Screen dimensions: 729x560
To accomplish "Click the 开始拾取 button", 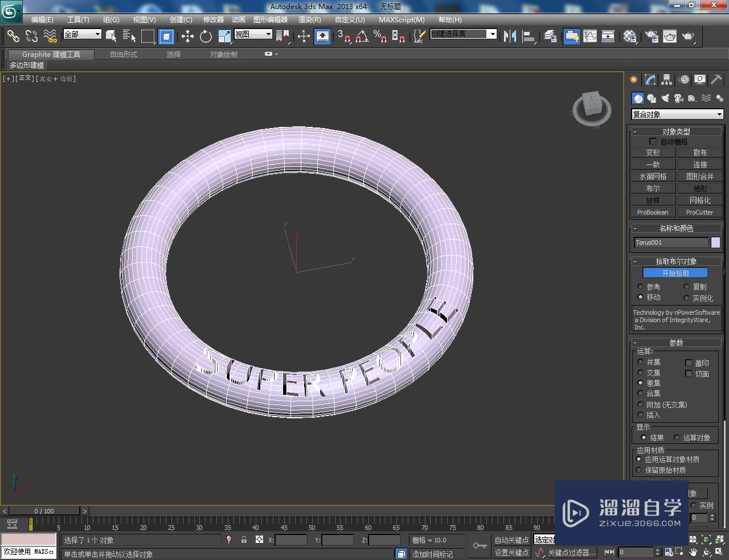I will pos(675,273).
